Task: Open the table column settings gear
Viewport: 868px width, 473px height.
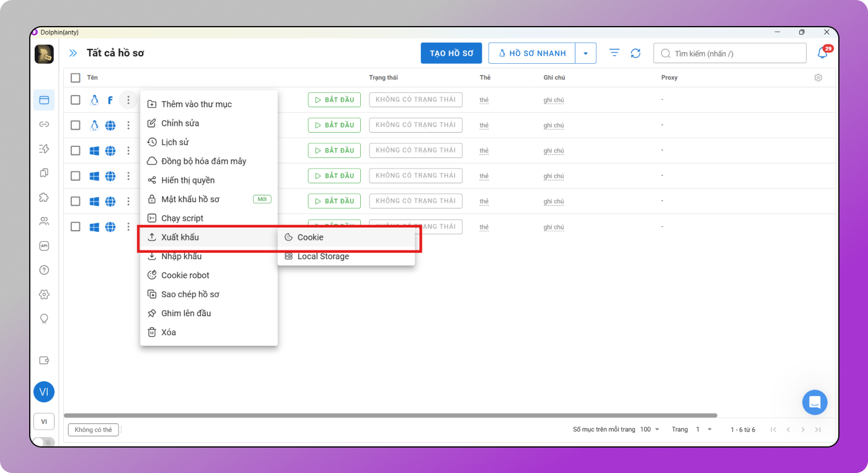Action: [x=818, y=78]
